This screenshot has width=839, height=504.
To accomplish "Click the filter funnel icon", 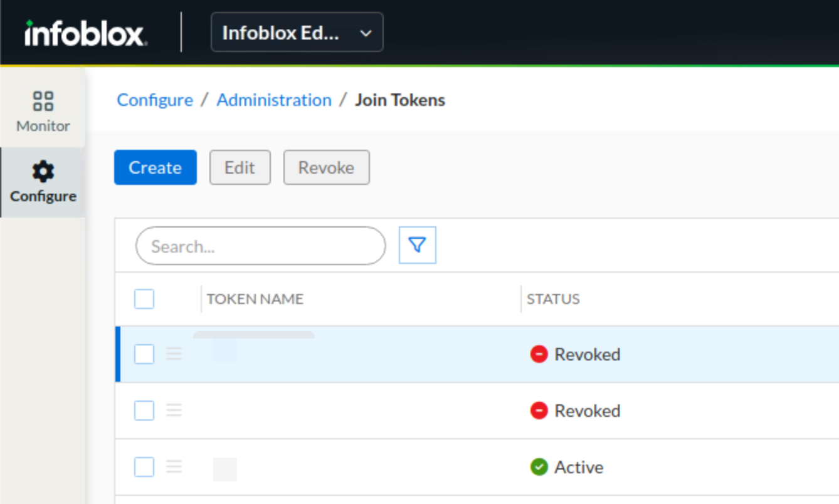I will pos(418,245).
